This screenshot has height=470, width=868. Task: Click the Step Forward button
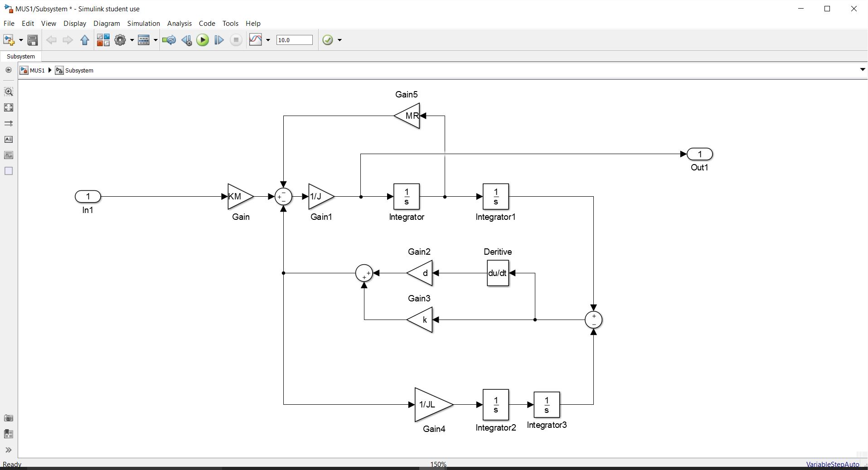[219, 40]
